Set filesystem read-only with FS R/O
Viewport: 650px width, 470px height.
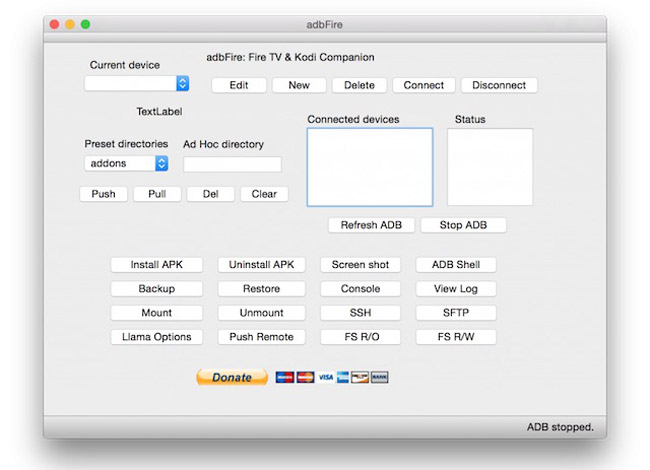point(360,337)
